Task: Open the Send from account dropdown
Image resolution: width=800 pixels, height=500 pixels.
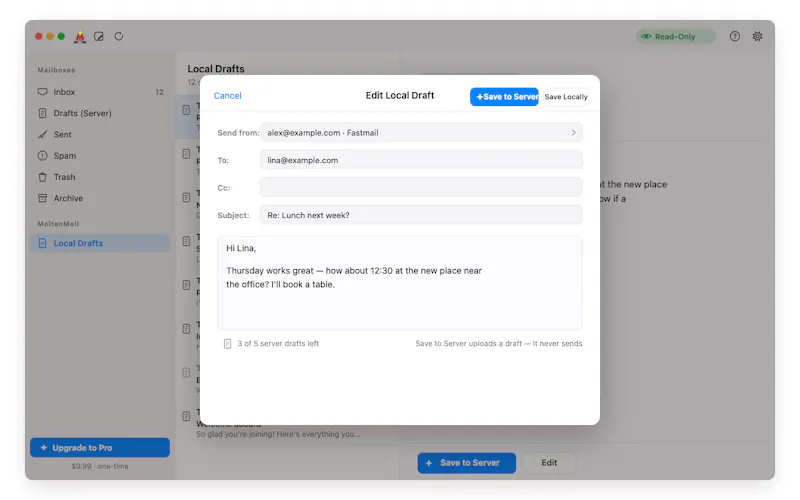Action: point(421,133)
